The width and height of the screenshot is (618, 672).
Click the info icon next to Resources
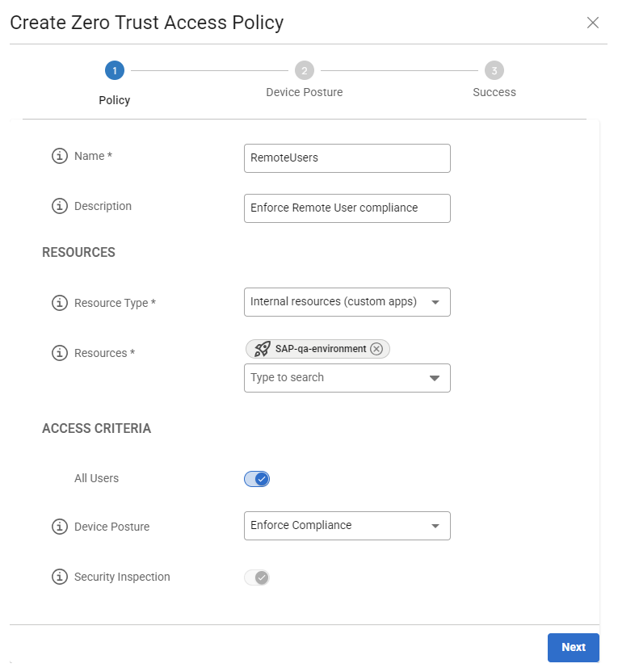(59, 354)
